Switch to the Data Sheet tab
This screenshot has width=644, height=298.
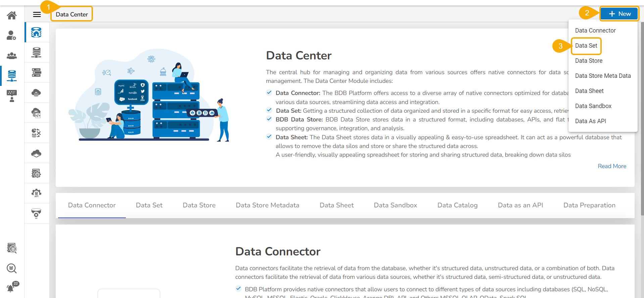[x=337, y=205]
